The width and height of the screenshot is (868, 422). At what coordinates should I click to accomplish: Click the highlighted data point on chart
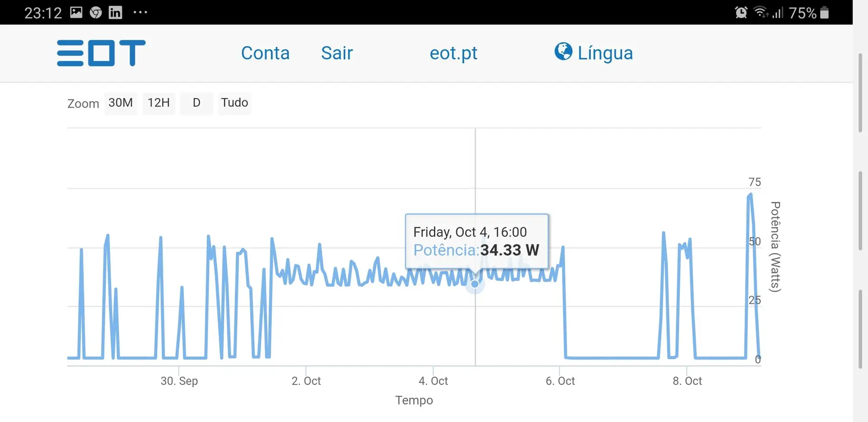tap(475, 284)
